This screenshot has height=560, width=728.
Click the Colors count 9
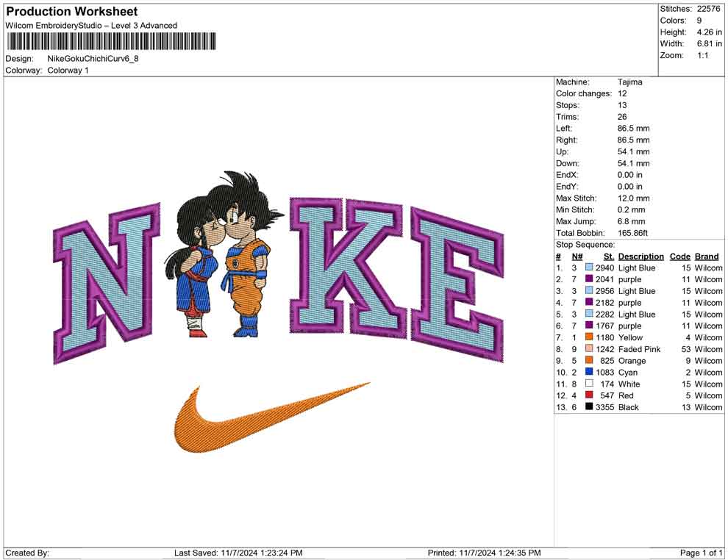coord(699,21)
